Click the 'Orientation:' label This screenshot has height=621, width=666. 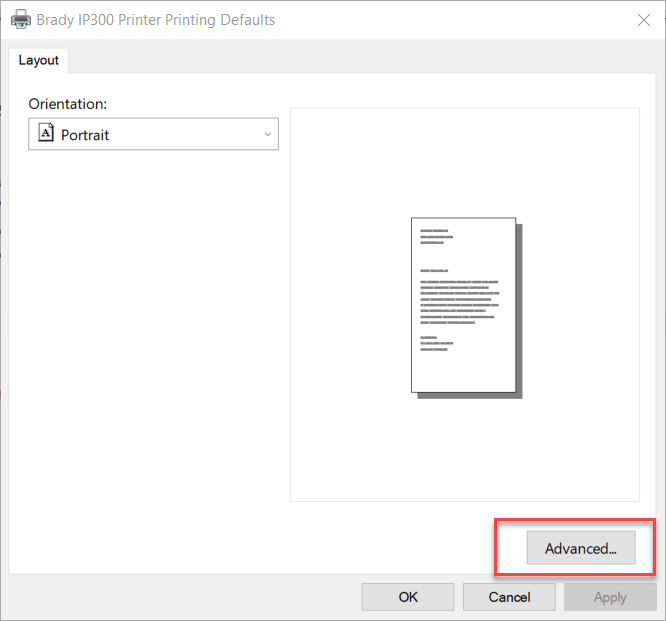pyautogui.click(x=68, y=104)
